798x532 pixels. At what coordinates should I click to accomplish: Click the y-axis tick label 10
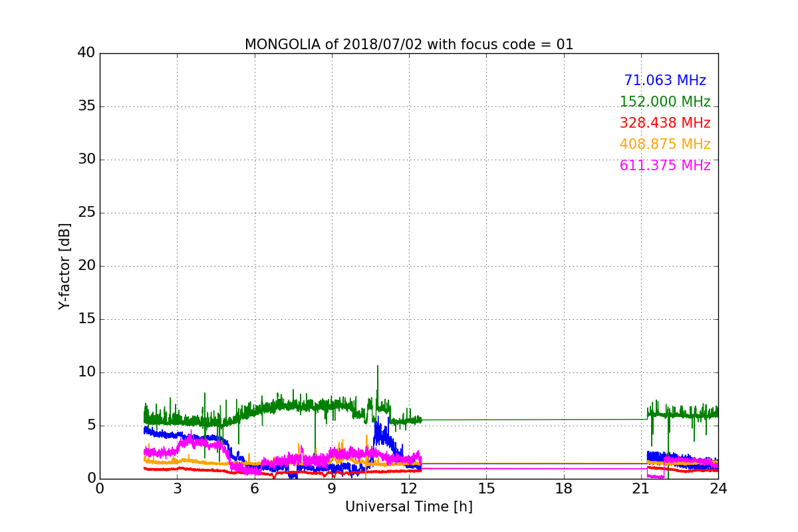coord(86,372)
